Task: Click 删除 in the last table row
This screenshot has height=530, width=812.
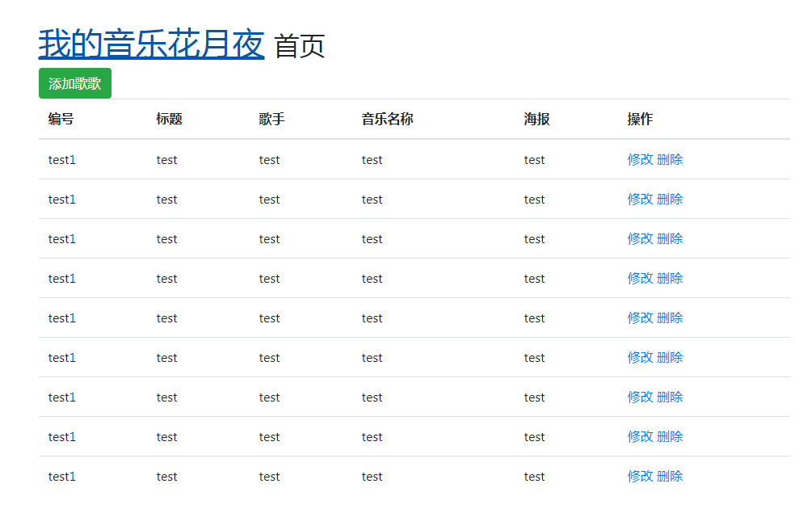Action: (x=671, y=476)
